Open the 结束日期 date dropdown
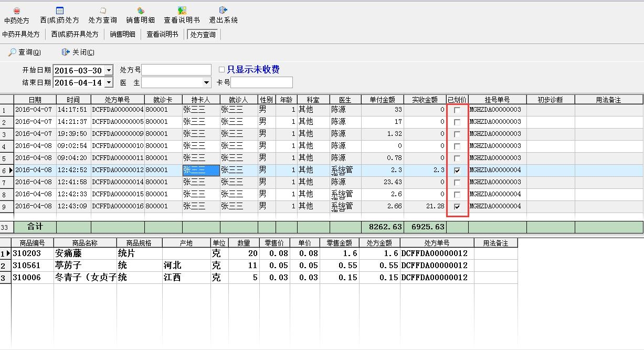Image resolution: width=644 pixels, height=350 pixels. click(x=109, y=82)
